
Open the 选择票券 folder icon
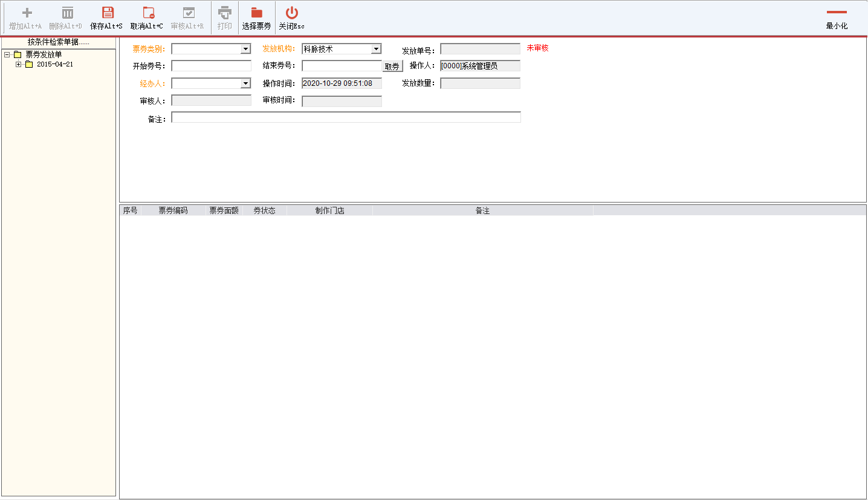coord(257,13)
